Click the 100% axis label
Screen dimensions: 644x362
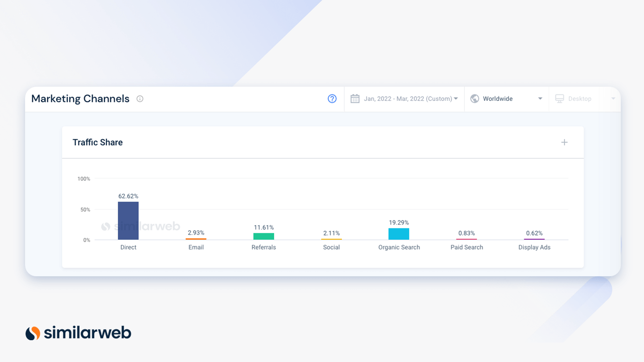coord(83,179)
